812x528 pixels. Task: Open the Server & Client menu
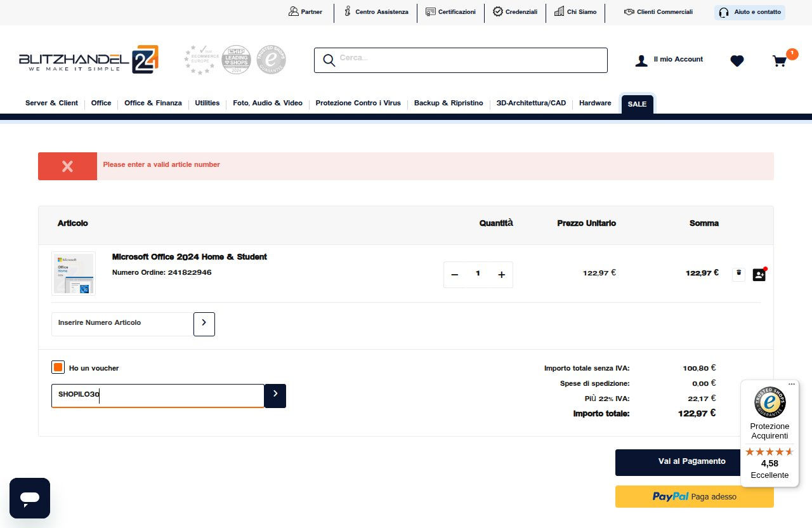point(51,103)
